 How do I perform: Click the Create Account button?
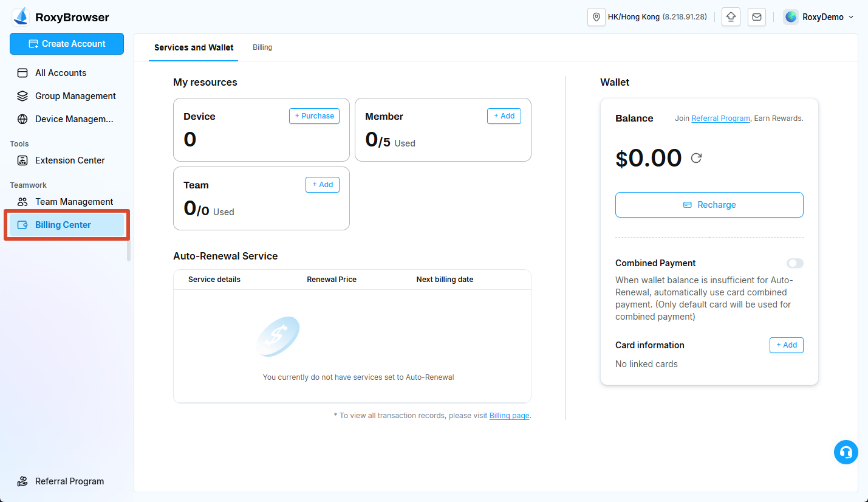[x=67, y=44]
